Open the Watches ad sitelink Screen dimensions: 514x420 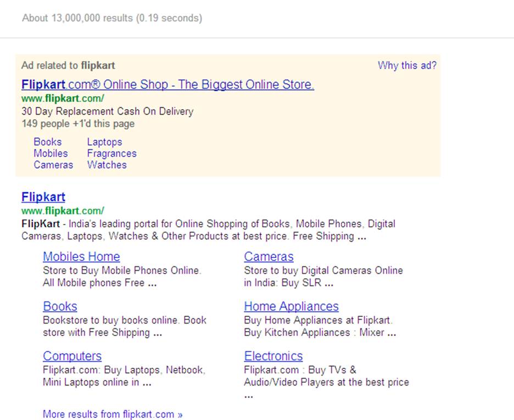107,165
